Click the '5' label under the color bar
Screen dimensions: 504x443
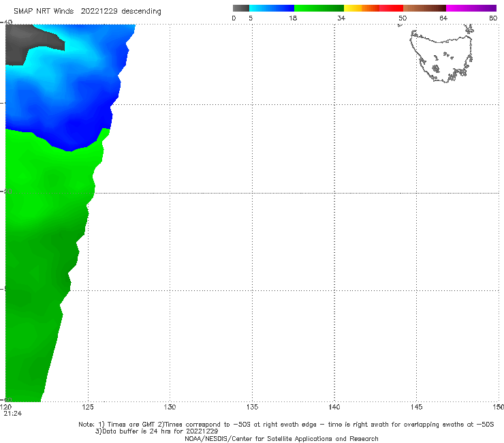(x=251, y=18)
